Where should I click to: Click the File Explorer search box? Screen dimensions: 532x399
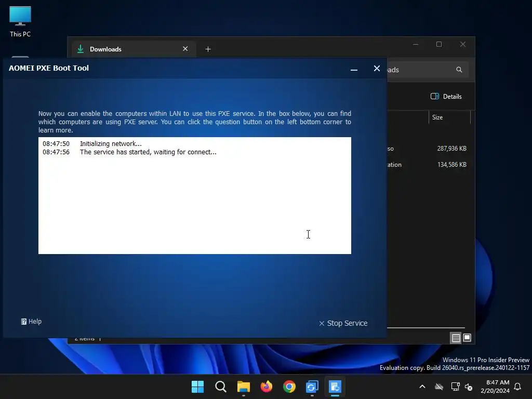(428, 70)
